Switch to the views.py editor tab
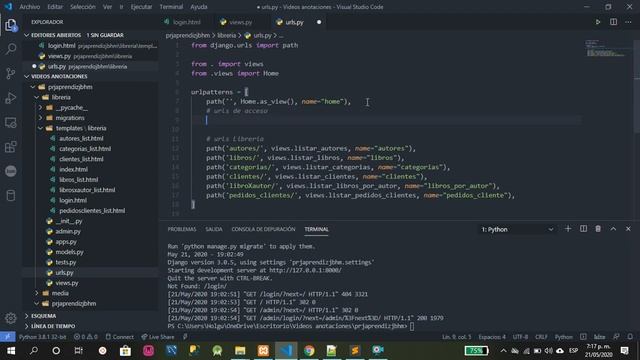 click(x=241, y=22)
